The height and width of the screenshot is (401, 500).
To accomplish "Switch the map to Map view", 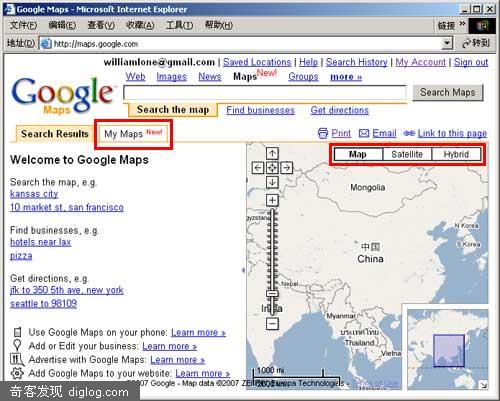I will tap(358, 154).
